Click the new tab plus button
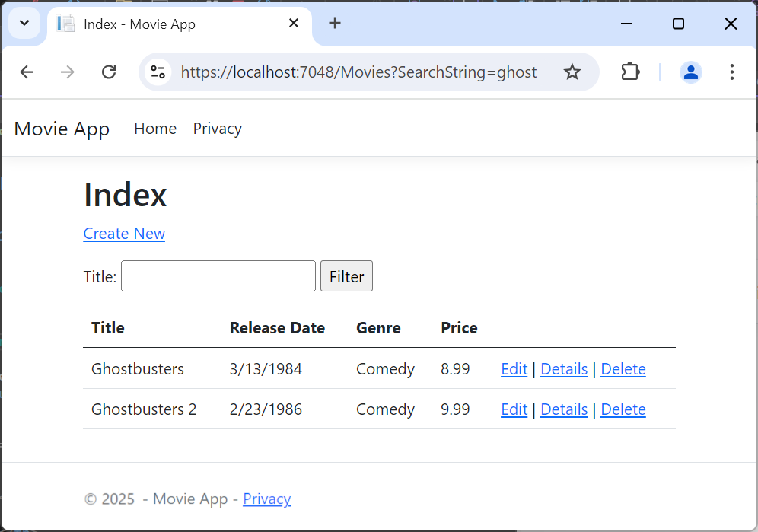This screenshot has height=532, width=758. click(335, 23)
